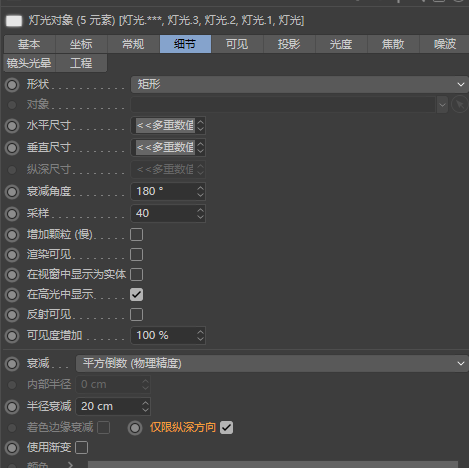Enable 增加颗粒 (慢) checkbox
The image size is (469, 468).
(x=136, y=235)
